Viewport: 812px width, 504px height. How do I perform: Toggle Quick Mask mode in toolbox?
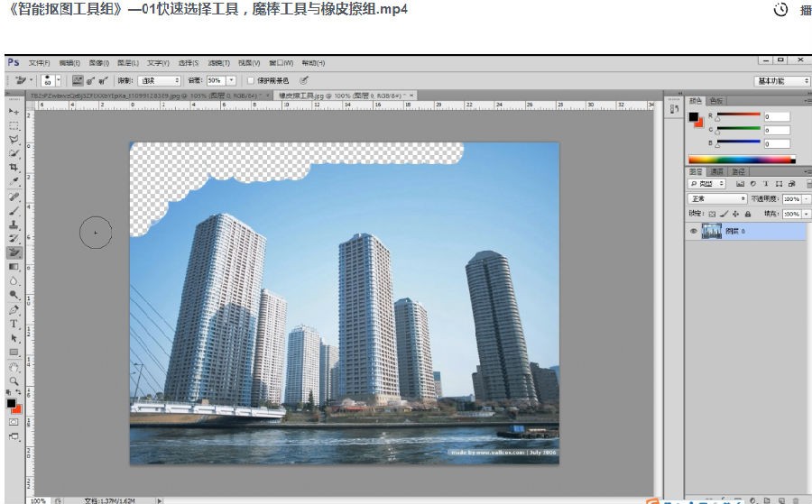[x=14, y=422]
